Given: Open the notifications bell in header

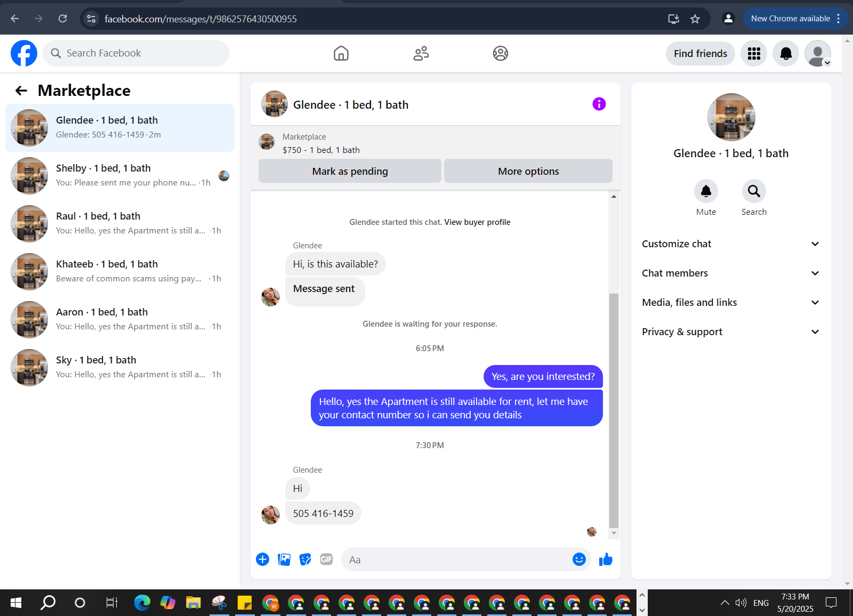Looking at the screenshot, I should coord(786,53).
